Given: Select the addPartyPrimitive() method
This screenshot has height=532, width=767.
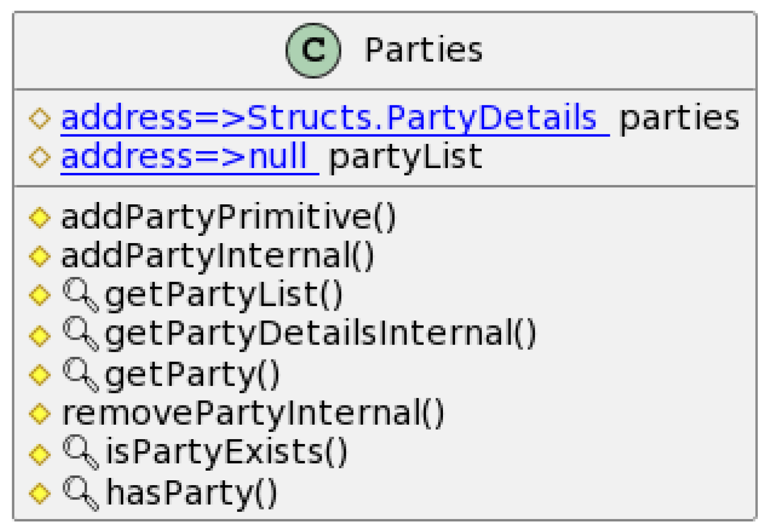Looking at the screenshot, I should [x=229, y=217].
